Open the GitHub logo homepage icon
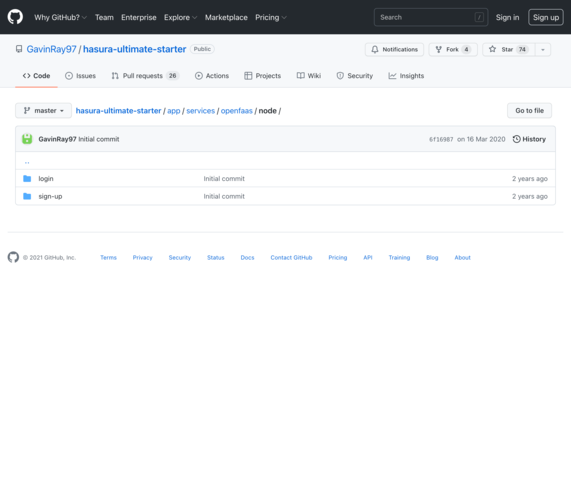This screenshot has width=571, height=480. coord(15,17)
